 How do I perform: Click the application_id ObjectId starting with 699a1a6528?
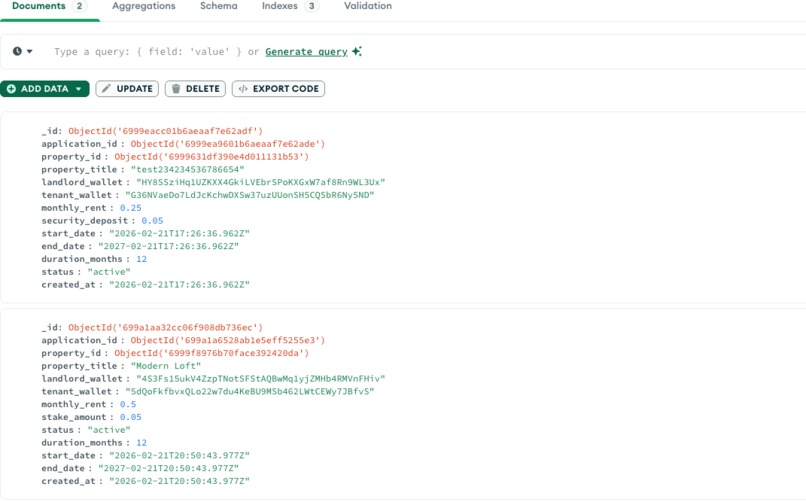228,340
